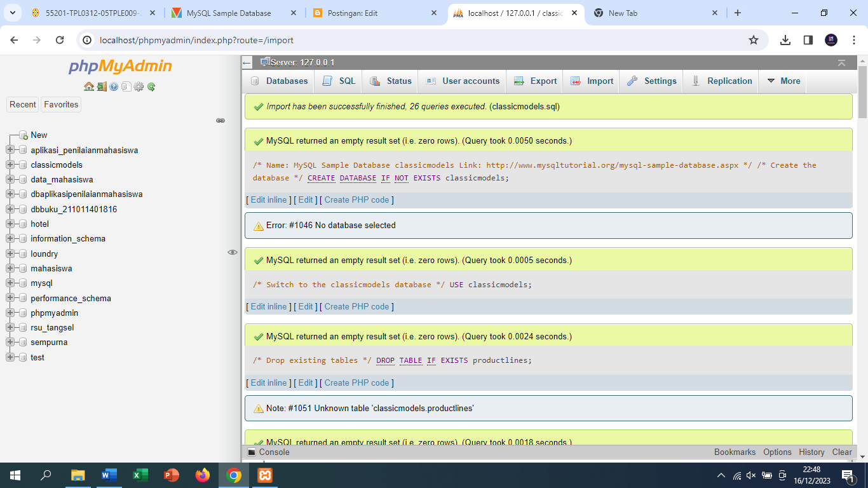The height and width of the screenshot is (488, 868).
Task: Open the Import tab
Action: tap(592, 81)
